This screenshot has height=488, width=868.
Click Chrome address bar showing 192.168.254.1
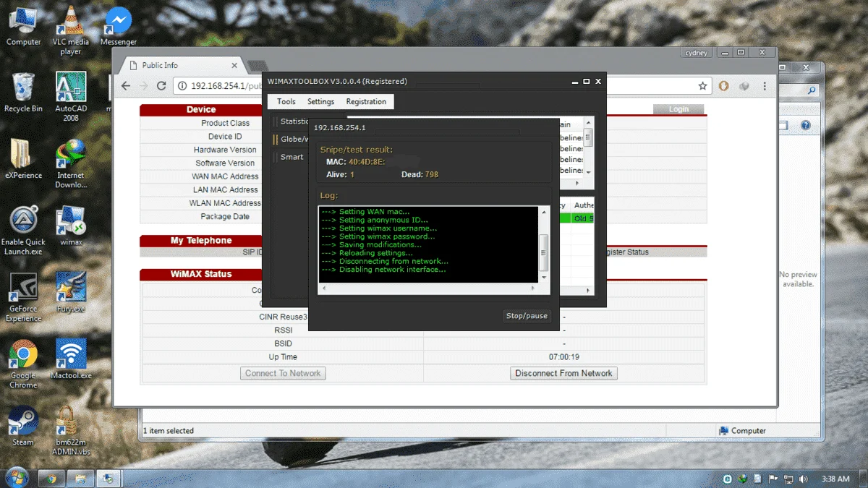point(441,86)
